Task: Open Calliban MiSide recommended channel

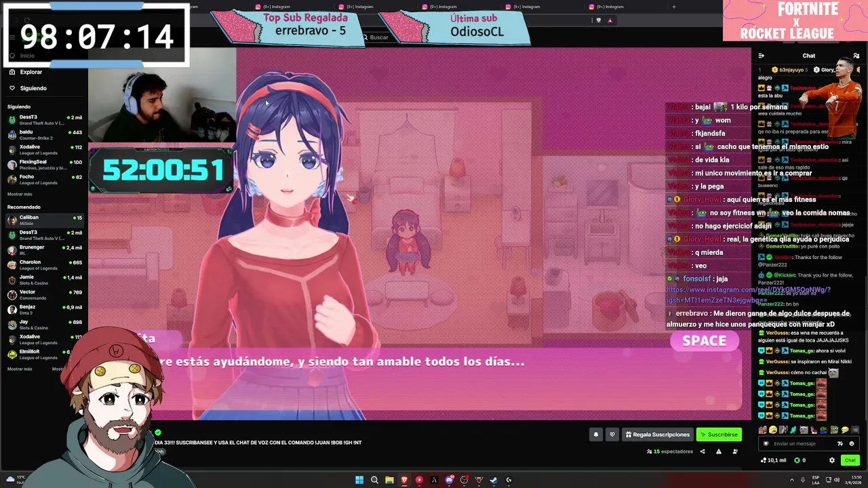Action: [x=44, y=220]
